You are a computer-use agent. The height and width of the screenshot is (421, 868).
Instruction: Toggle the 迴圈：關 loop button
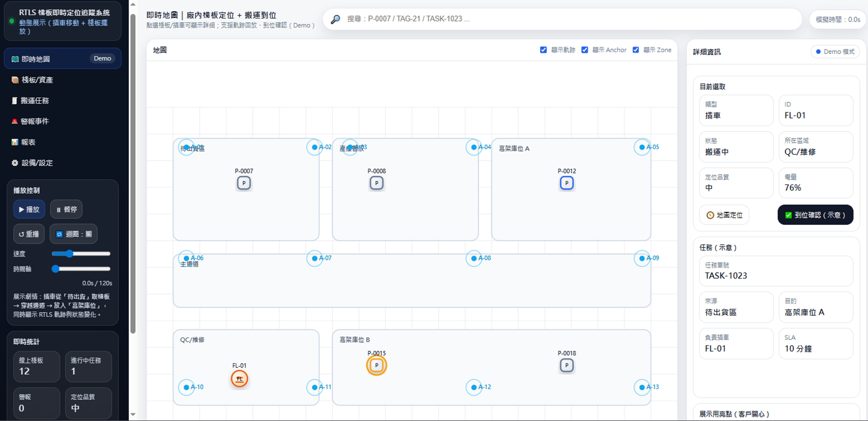pyautogui.click(x=73, y=234)
